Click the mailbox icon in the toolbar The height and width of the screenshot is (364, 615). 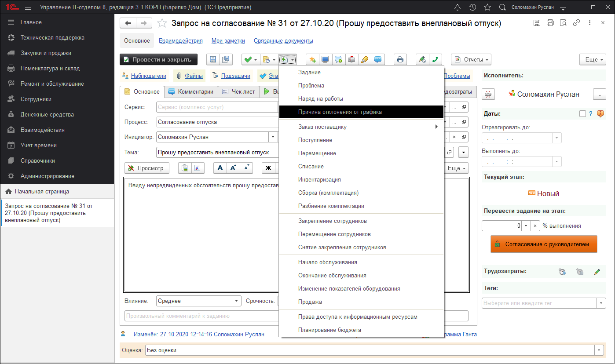351,59
